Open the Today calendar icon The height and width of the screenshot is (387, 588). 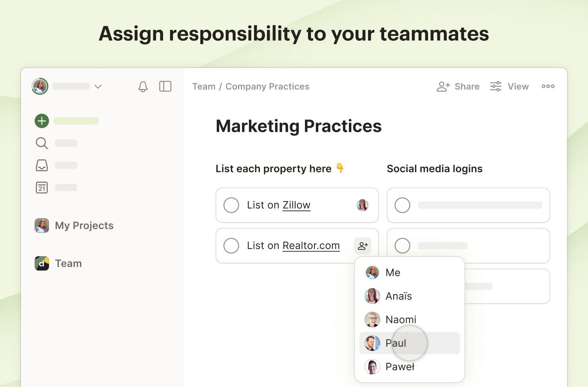(42, 188)
